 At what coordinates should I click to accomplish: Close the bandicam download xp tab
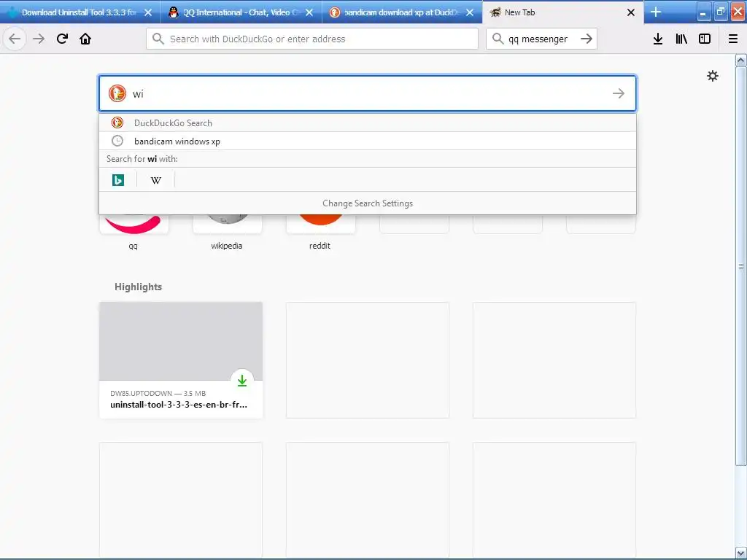[470, 12]
